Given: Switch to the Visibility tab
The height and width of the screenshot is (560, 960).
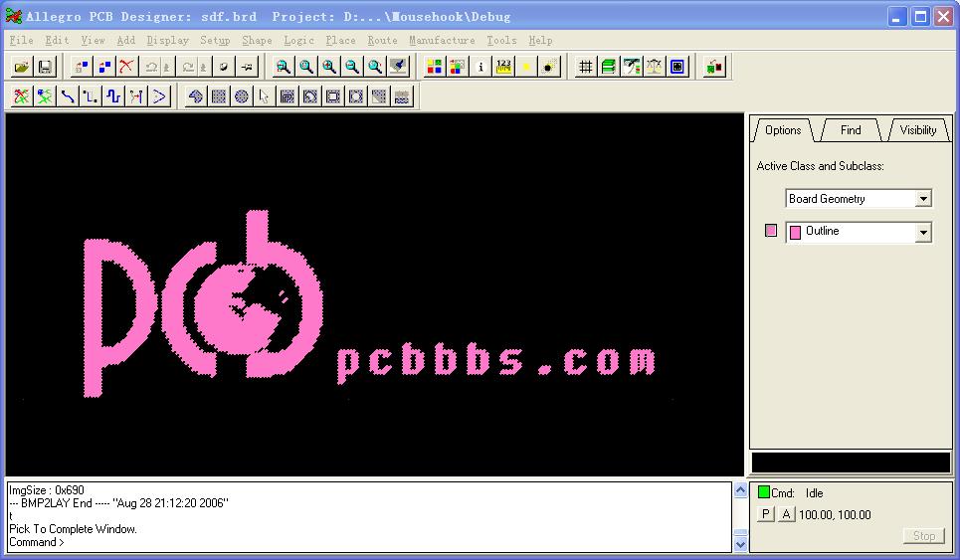Looking at the screenshot, I should [918, 129].
